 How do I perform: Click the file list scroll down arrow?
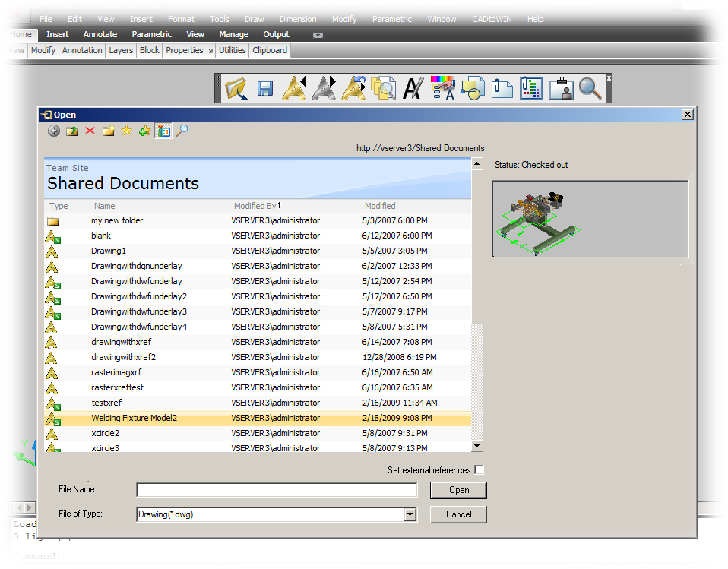pos(476,446)
